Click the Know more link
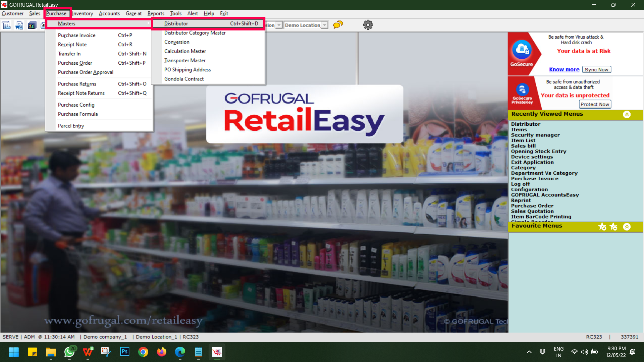644x362 pixels. pyautogui.click(x=564, y=69)
